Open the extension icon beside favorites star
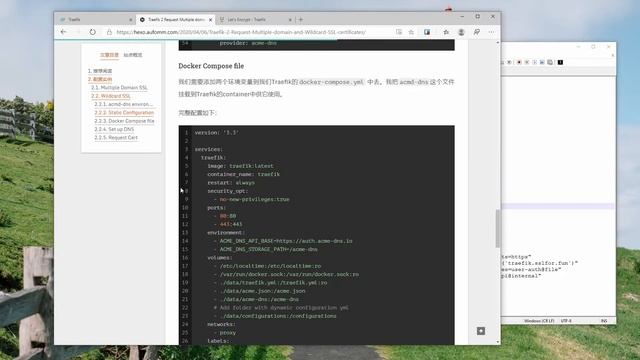 (x=427, y=32)
